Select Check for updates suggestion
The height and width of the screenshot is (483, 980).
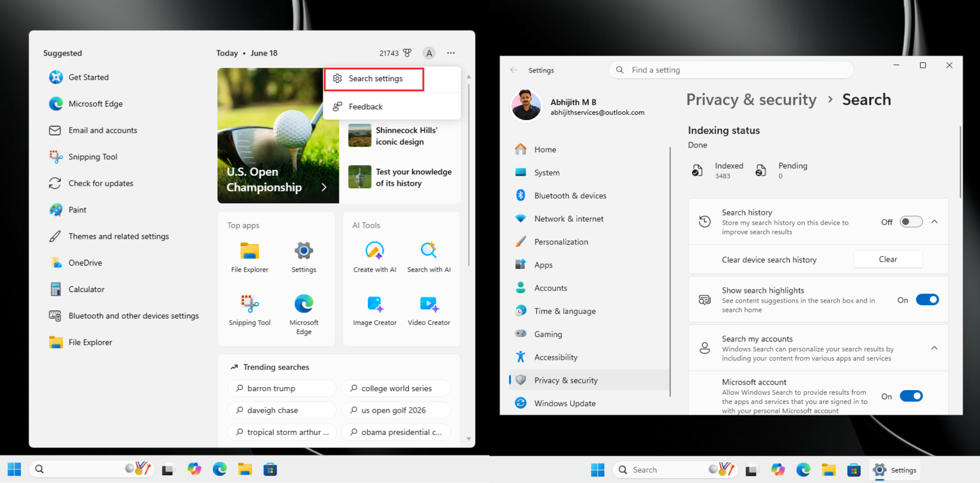point(91,183)
